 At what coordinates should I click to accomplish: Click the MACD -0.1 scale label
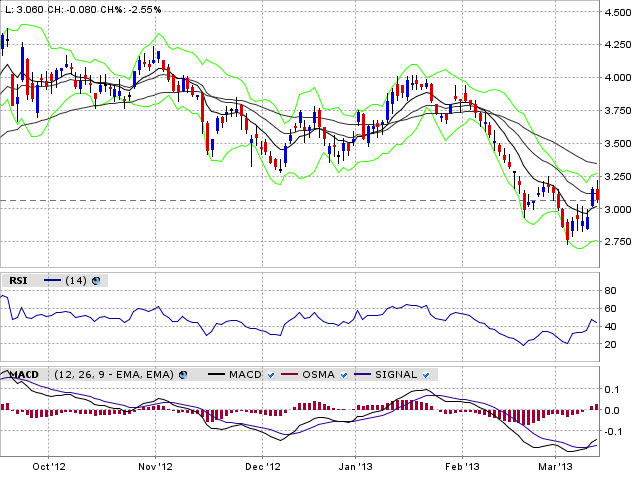click(x=611, y=432)
